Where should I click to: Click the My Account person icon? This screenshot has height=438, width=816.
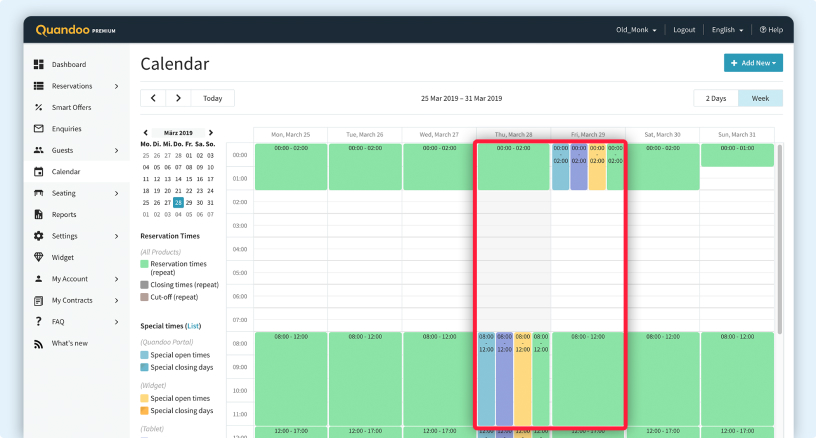pyautogui.click(x=39, y=278)
